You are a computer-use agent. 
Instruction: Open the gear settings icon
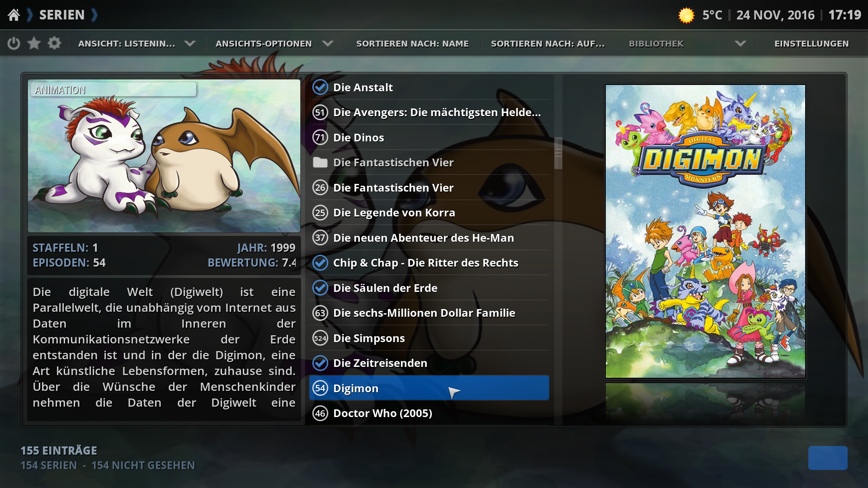54,43
